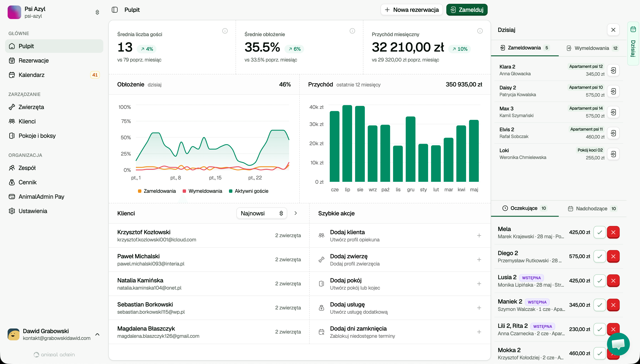The width and height of the screenshot is (640, 364).
Task: Switch to the Wymeldowania tab
Action: tap(592, 48)
